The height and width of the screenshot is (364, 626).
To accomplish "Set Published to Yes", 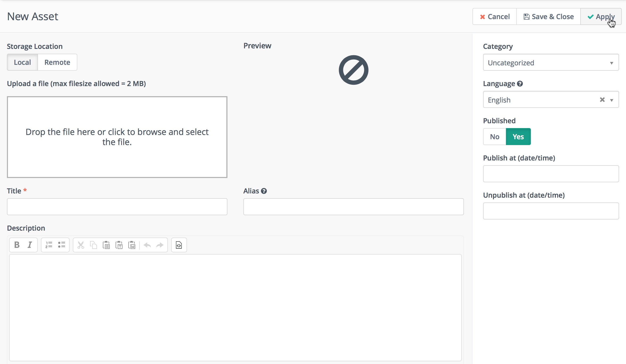I will click(x=518, y=137).
